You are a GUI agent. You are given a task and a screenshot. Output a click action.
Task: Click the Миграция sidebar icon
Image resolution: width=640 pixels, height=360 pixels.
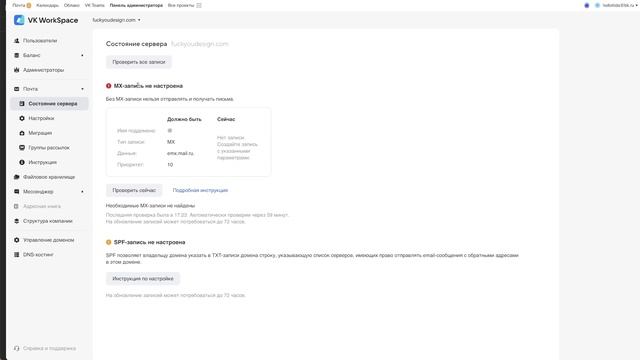(x=22, y=133)
